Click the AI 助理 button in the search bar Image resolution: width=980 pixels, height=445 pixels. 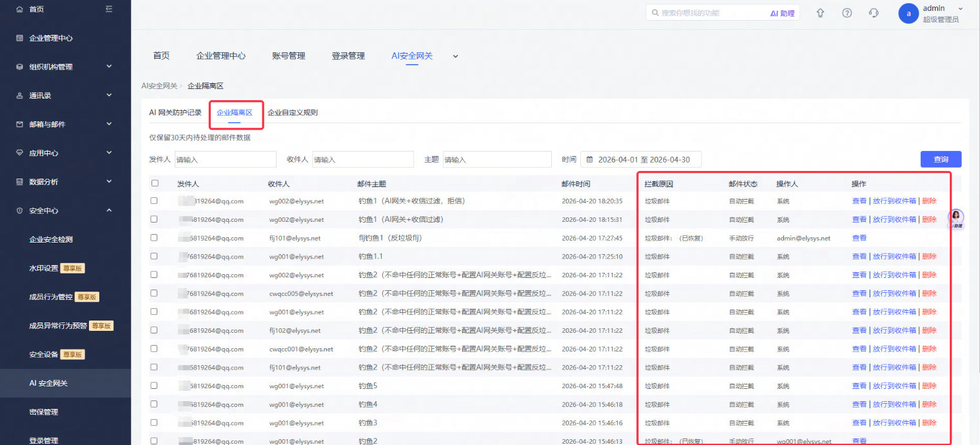point(783,13)
